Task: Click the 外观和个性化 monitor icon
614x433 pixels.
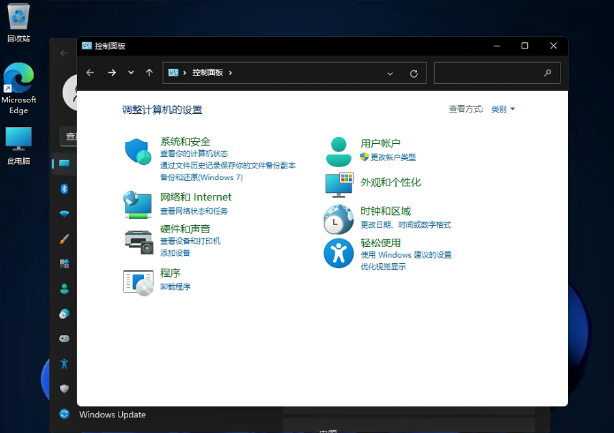Action: pyautogui.click(x=339, y=184)
